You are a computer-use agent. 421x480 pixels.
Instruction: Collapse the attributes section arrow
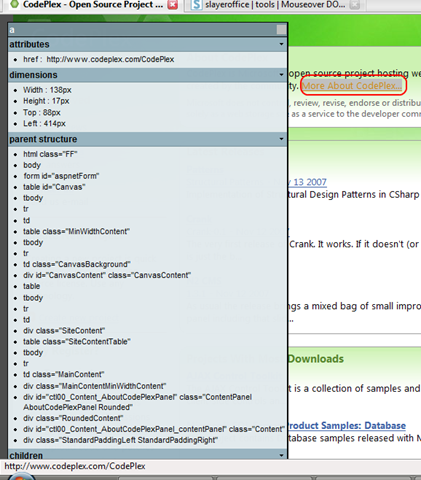[x=281, y=44]
